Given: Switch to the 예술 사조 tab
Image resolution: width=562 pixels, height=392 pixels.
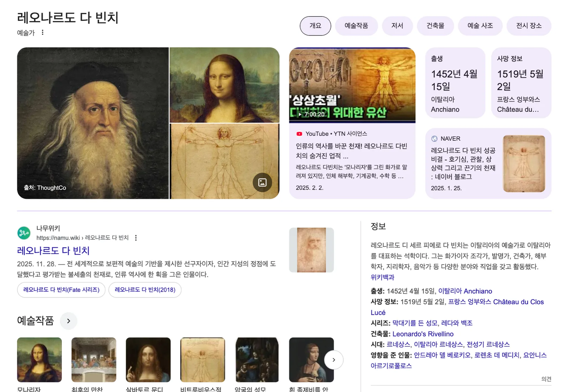Looking at the screenshot, I should pyautogui.click(x=480, y=26).
